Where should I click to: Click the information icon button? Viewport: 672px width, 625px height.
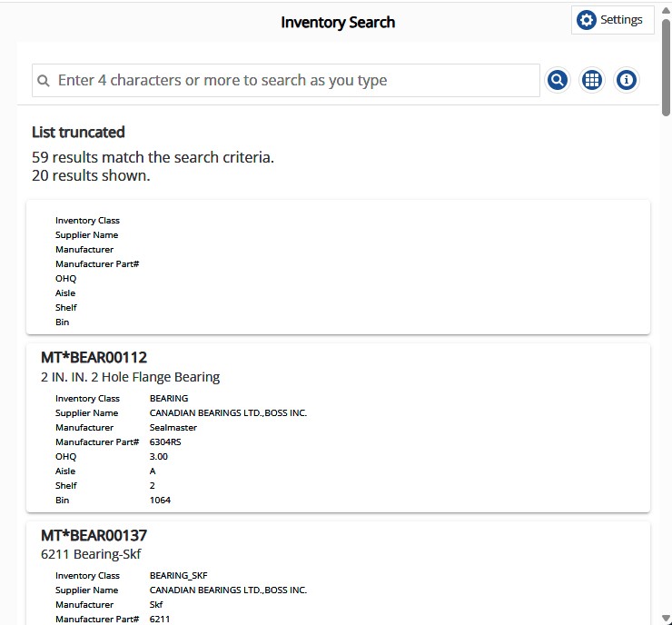click(x=626, y=80)
